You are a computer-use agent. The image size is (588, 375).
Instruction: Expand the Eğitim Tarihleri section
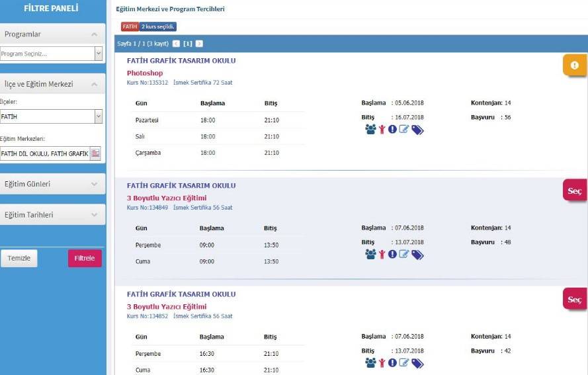coord(94,215)
